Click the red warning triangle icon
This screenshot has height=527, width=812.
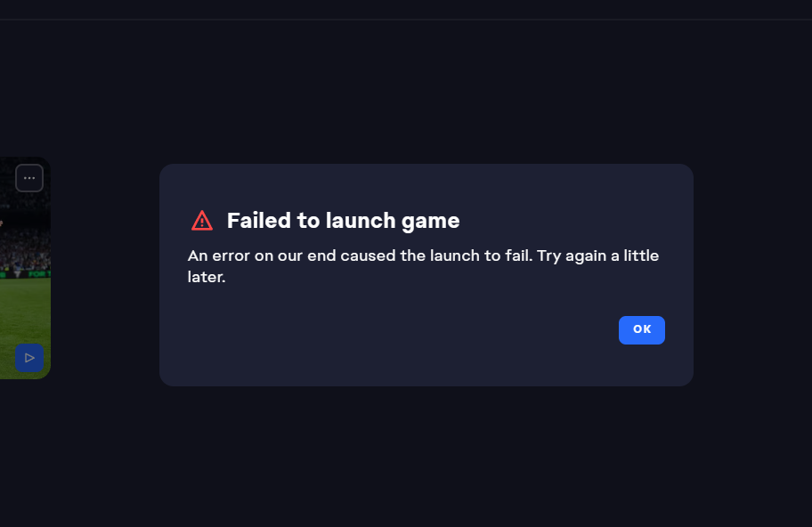click(202, 220)
